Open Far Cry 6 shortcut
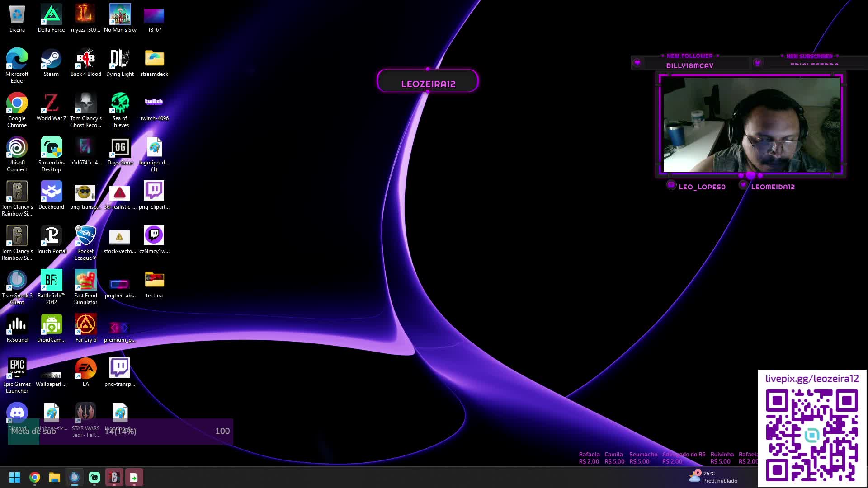 85,328
